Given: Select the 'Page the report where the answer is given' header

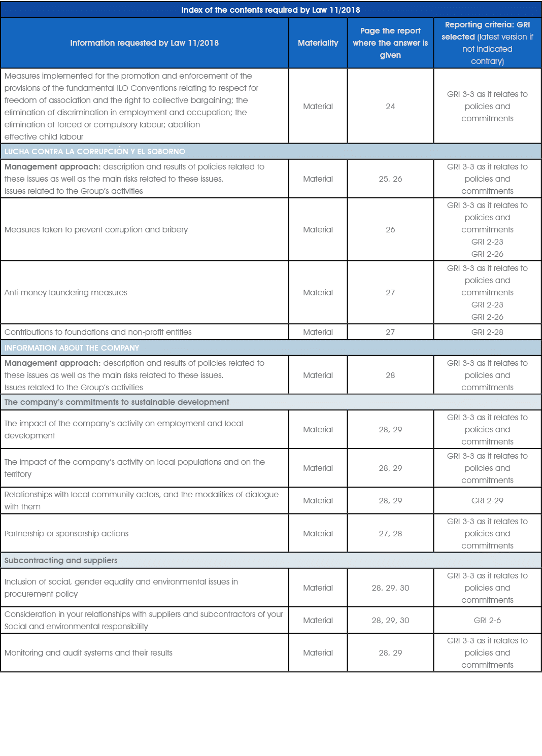Looking at the screenshot, I should (x=390, y=43).
